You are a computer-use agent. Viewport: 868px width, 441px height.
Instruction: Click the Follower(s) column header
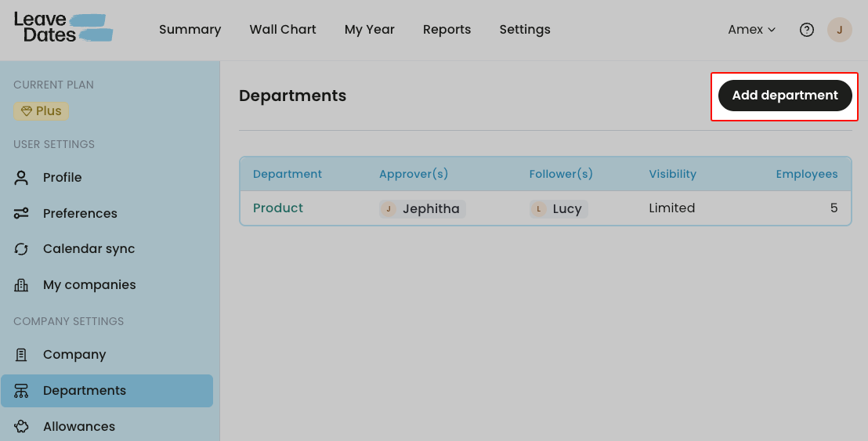[x=561, y=175]
